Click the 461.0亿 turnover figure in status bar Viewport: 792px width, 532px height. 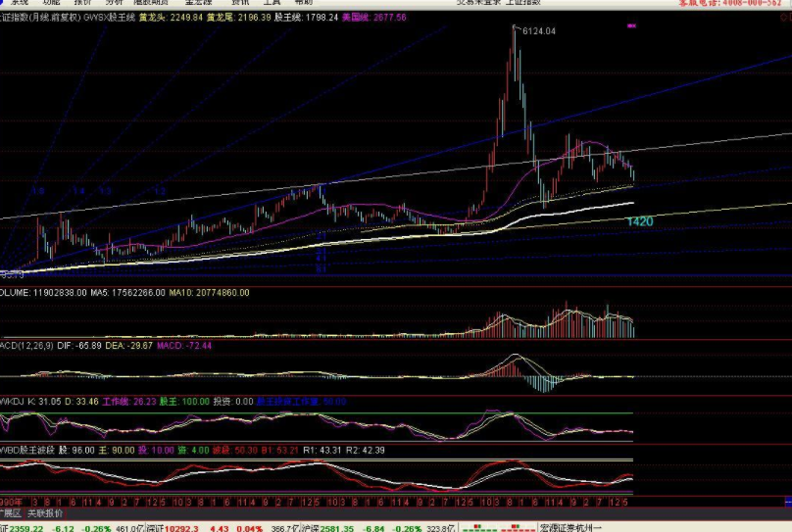tap(129, 528)
